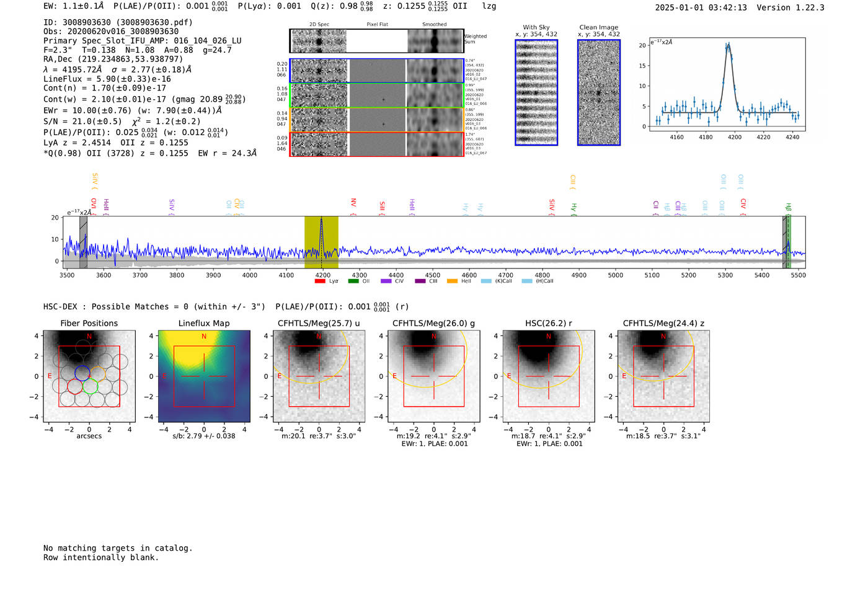Click the orange HeII legend swatch
Viewport: 868px width, 591px height.
453,281
